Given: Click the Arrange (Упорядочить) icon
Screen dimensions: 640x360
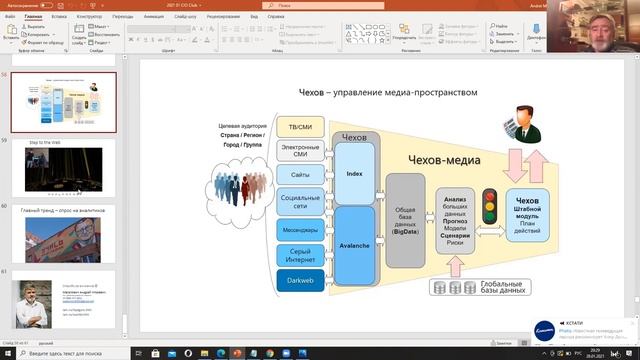Looking at the screenshot, I should pos(404,29).
